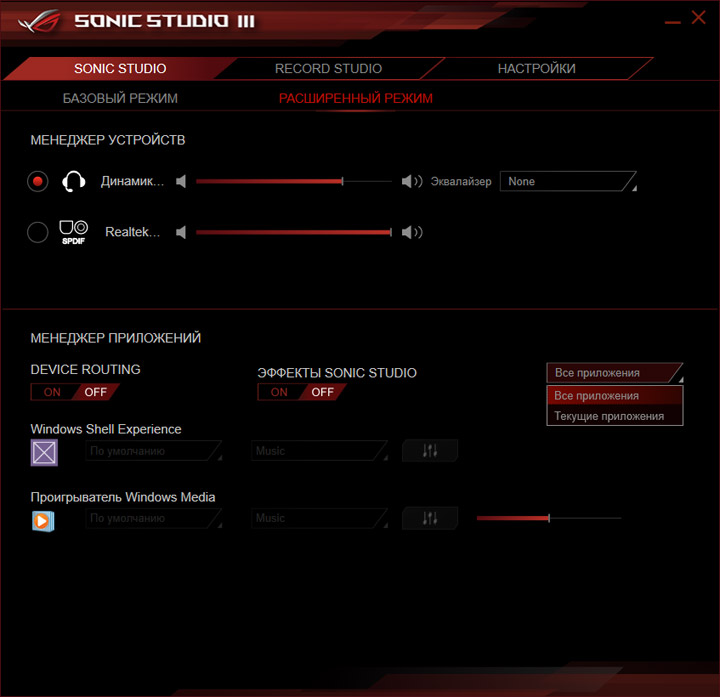Click the DEVICE ROUTING label
The image size is (720, 697).
click(x=85, y=370)
